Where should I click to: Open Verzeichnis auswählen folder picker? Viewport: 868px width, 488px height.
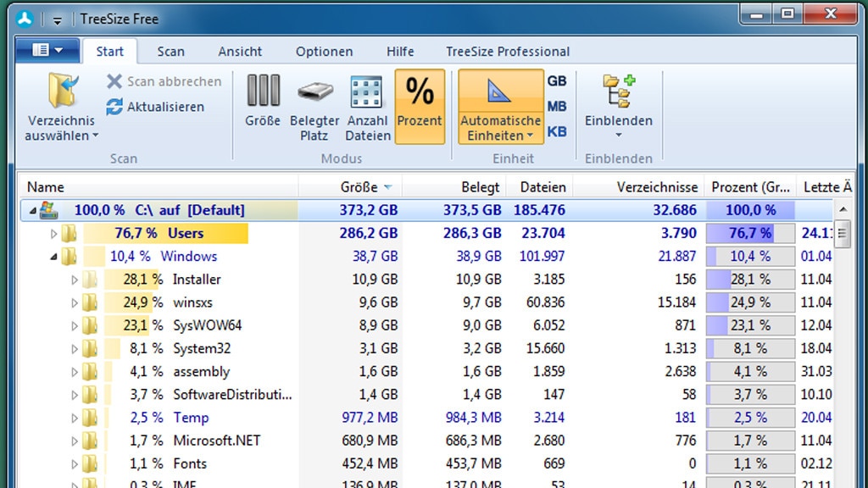point(61,107)
